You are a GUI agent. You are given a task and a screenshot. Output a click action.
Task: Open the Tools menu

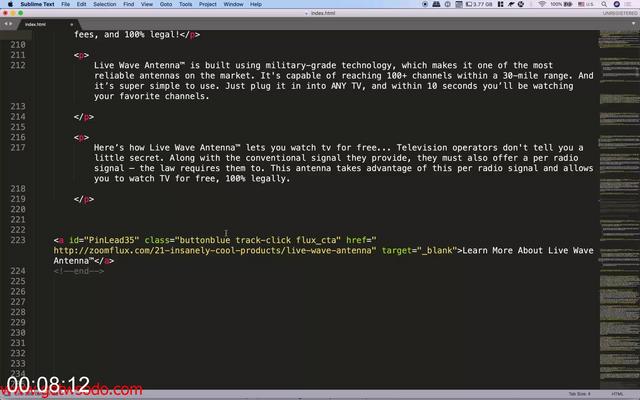pos(185,4)
